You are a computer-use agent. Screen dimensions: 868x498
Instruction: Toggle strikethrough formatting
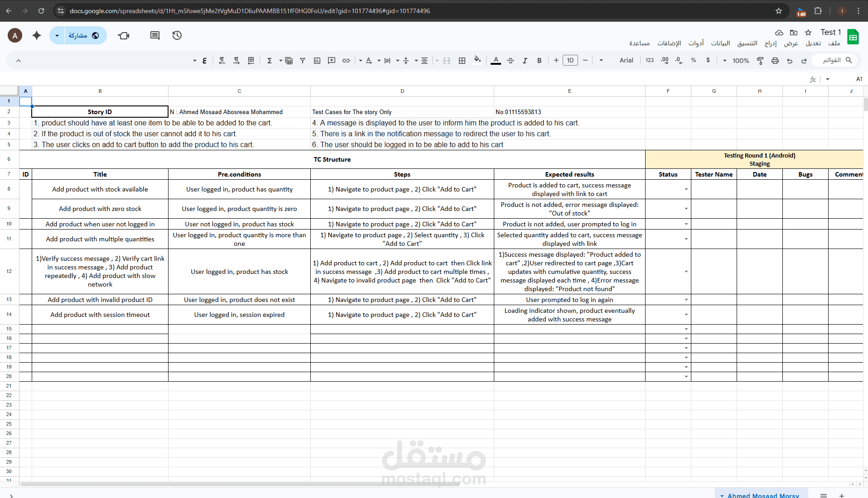pyautogui.click(x=511, y=61)
